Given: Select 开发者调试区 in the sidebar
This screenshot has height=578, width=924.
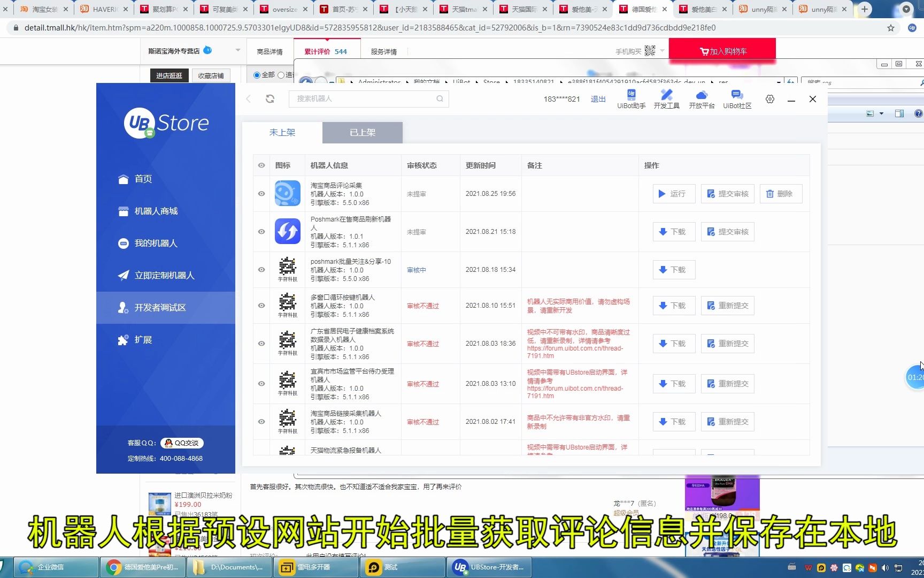Looking at the screenshot, I should pyautogui.click(x=166, y=307).
